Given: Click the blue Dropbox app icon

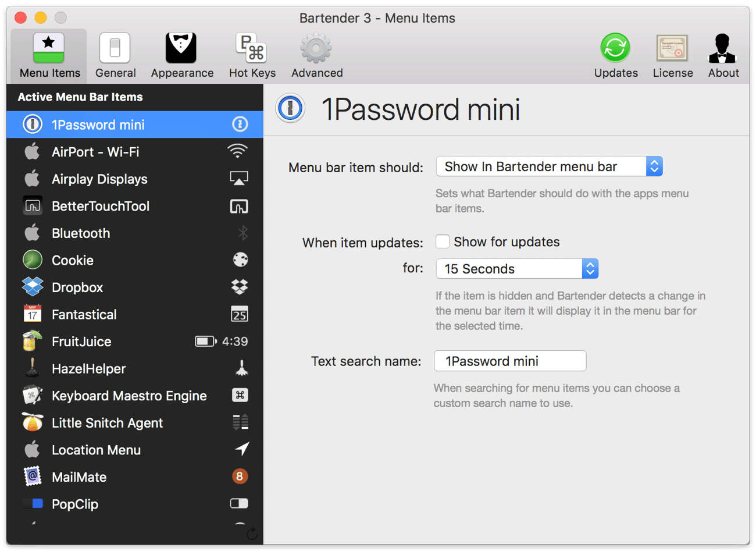Looking at the screenshot, I should [33, 286].
